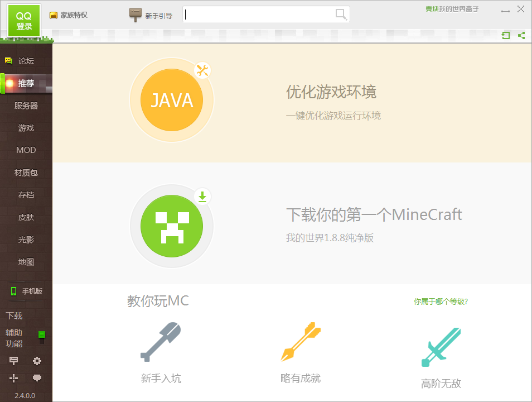Click the 辅助功能 label
The image size is (532, 402).
coord(14,338)
